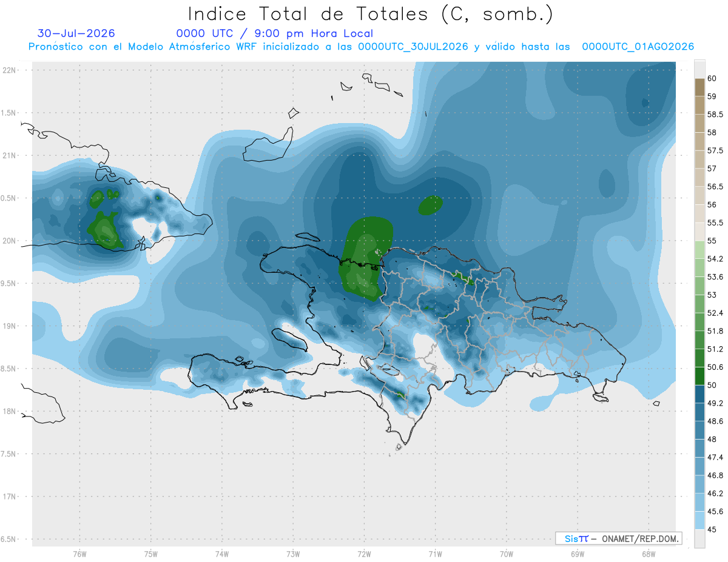The width and height of the screenshot is (728, 562).
Task: Click the "50" value on the color scale
Action: pos(712,386)
